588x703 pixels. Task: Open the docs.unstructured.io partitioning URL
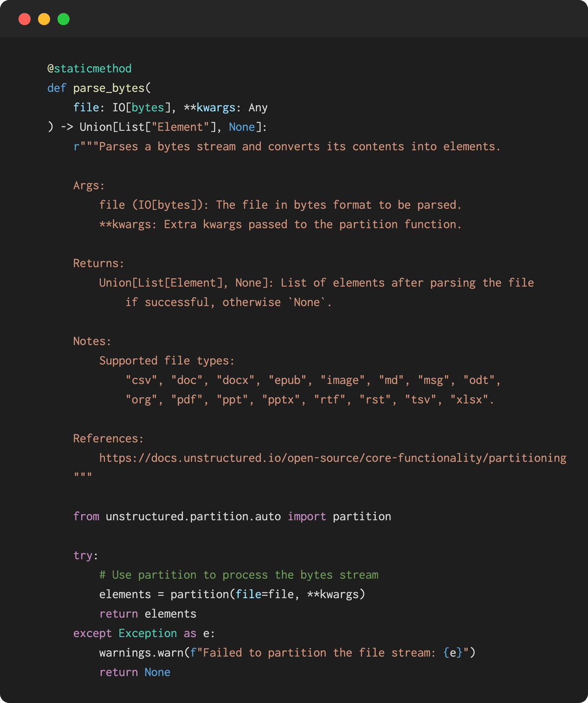click(x=333, y=458)
